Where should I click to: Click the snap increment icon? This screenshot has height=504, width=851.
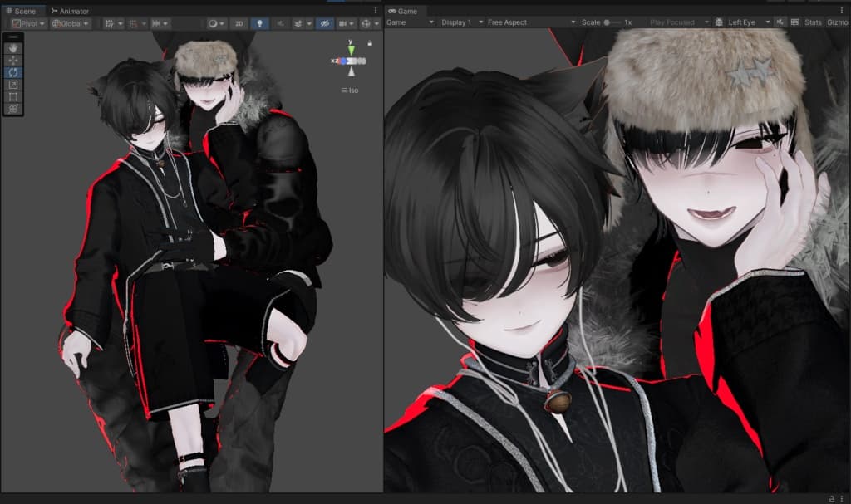156,23
